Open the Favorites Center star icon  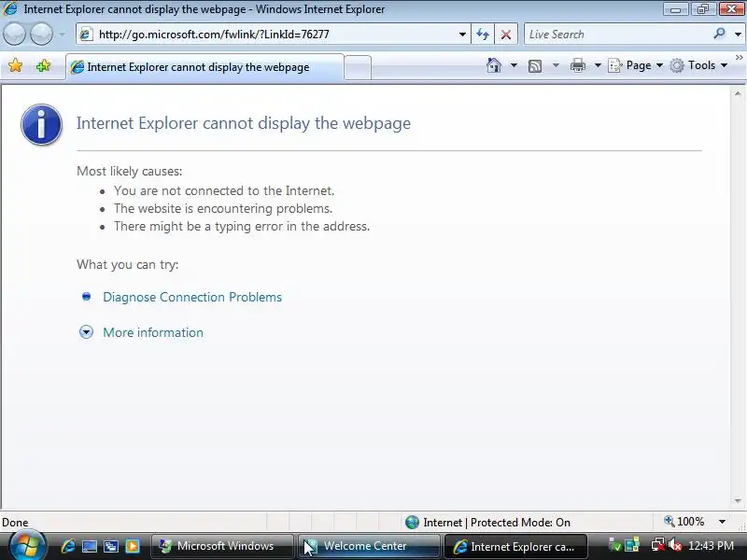point(15,65)
